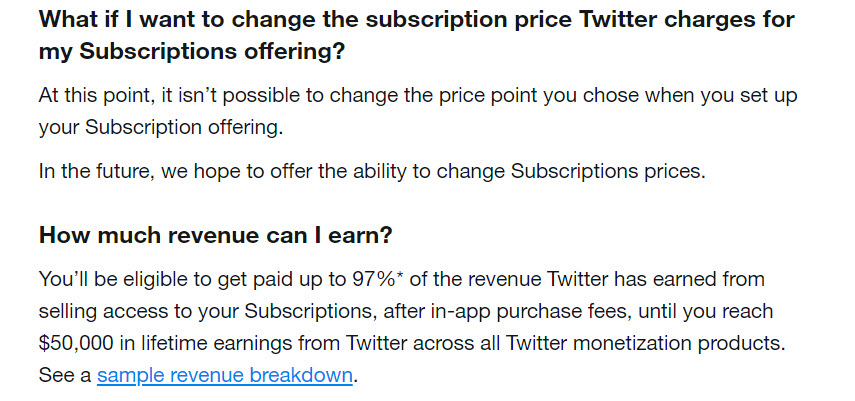This screenshot has height=401, width=855.
Task: Click the paragraph starting 'At this point, it isn't possible'
Action: click(418, 111)
